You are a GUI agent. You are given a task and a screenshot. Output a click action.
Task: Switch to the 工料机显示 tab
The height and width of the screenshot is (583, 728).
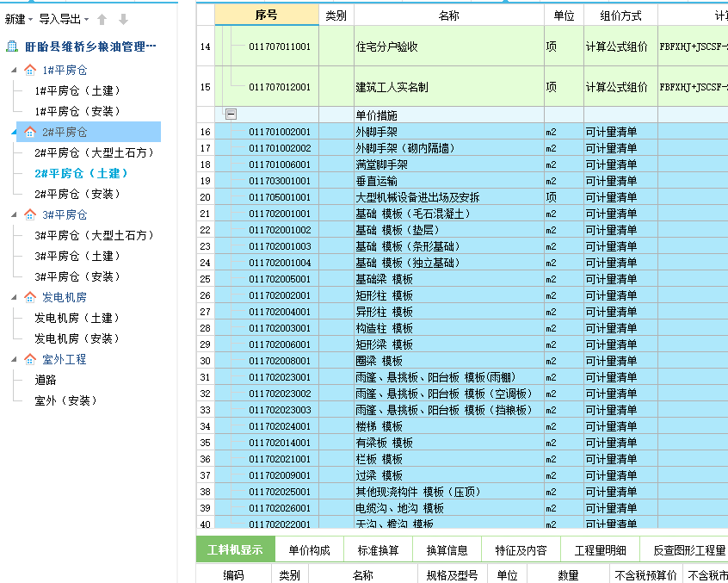(236, 550)
